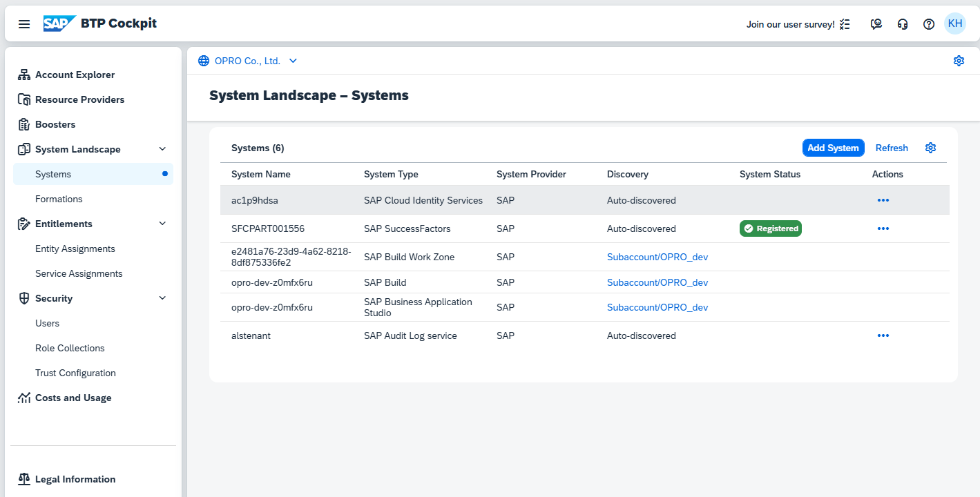Image resolution: width=980 pixels, height=497 pixels.
Task: Click the SAP logo in header
Action: pyautogui.click(x=59, y=23)
